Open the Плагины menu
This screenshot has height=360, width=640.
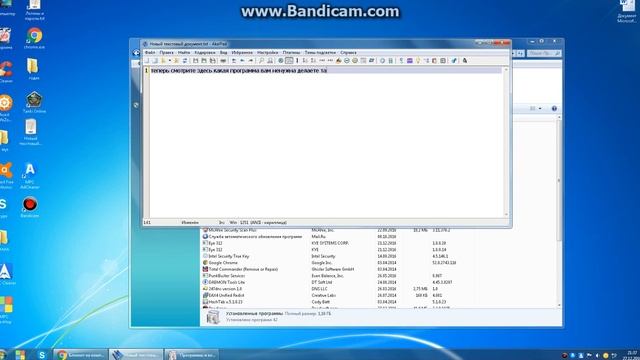pyautogui.click(x=291, y=53)
